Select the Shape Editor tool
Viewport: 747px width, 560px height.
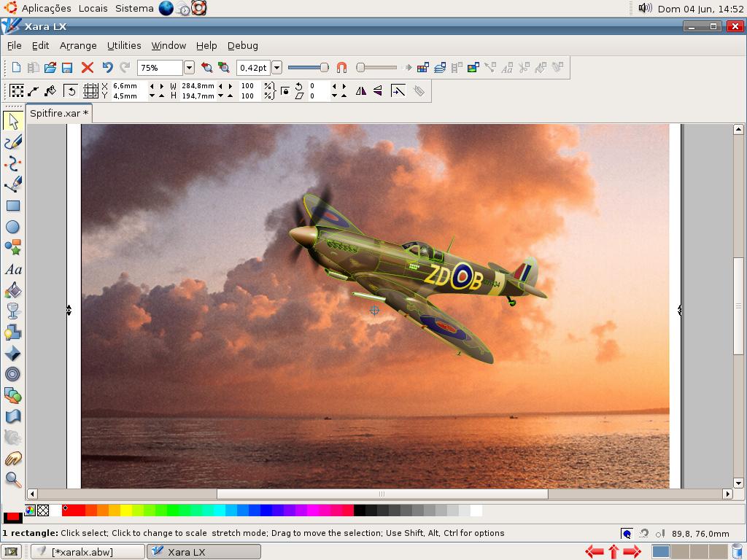click(13, 163)
